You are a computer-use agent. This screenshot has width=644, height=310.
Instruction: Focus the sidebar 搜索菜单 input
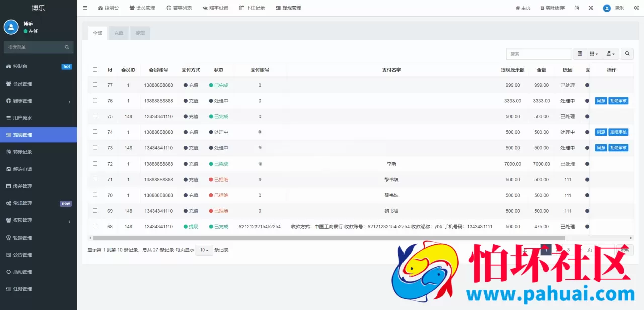[x=34, y=47]
